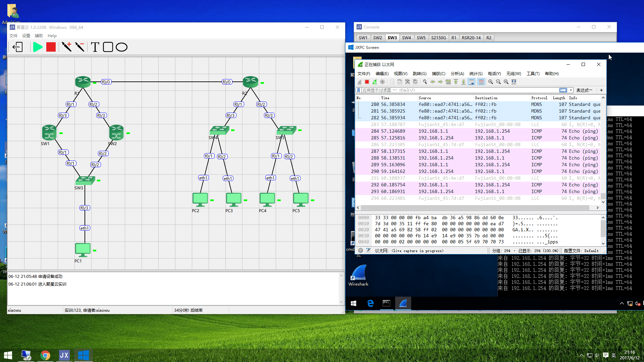Viewport: 644px width, 362px height.
Task: Restart the current Wireshark capture
Action: pyautogui.click(x=375, y=82)
